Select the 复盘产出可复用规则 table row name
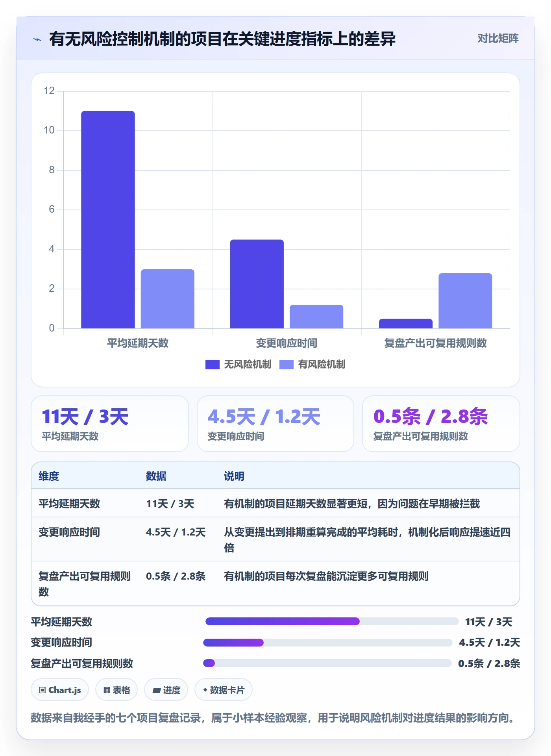 pyautogui.click(x=85, y=584)
